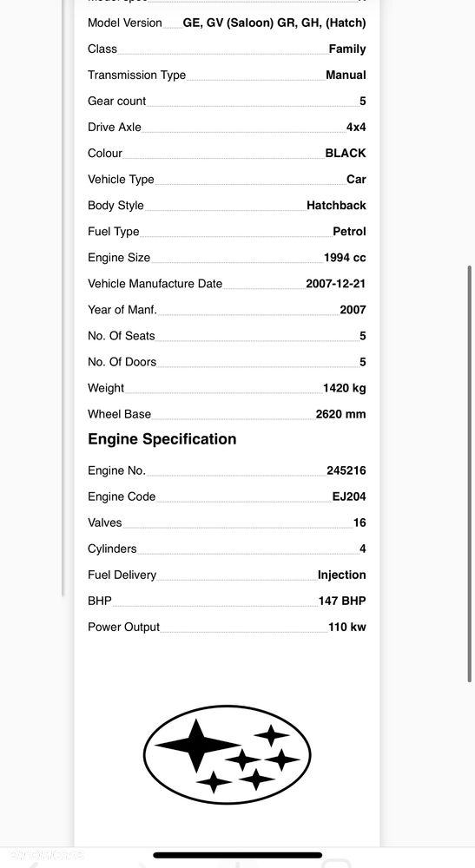Tap the Fuel Type value Petrol
475x868 pixels.
(349, 232)
